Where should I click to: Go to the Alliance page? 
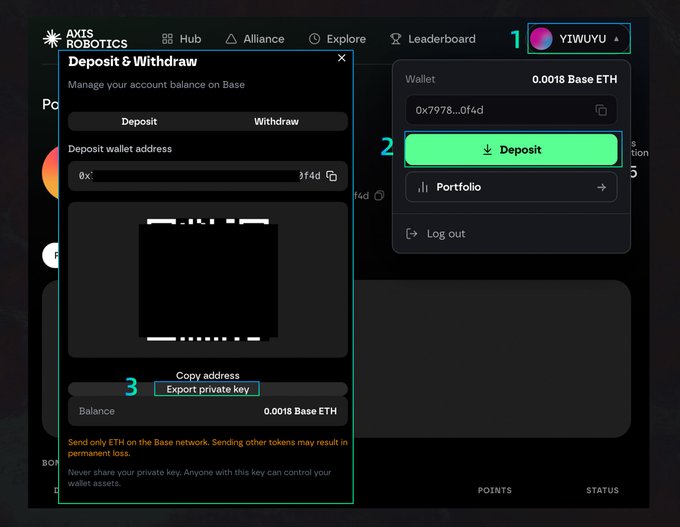pos(255,39)
